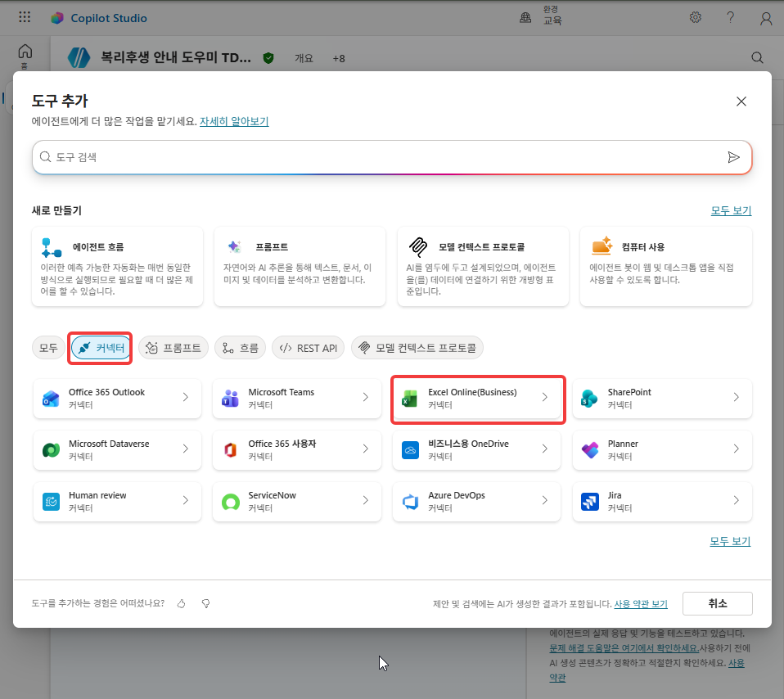The width and height of the screenshot is (784, 699).
Task: Expand 비즈니스용 OneDrive chevron
Action: [x=545, y=449]
